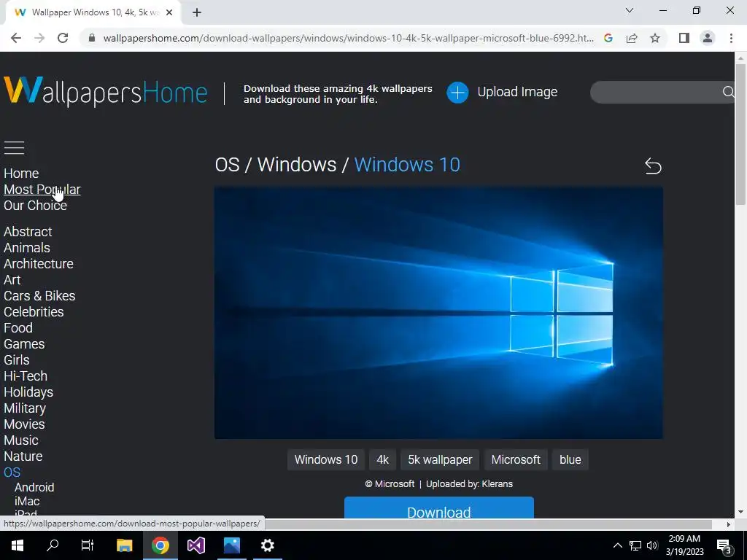Click the blue Upload Image plus icon
This screenshot has width=747, height=560.
click(457, 93)
